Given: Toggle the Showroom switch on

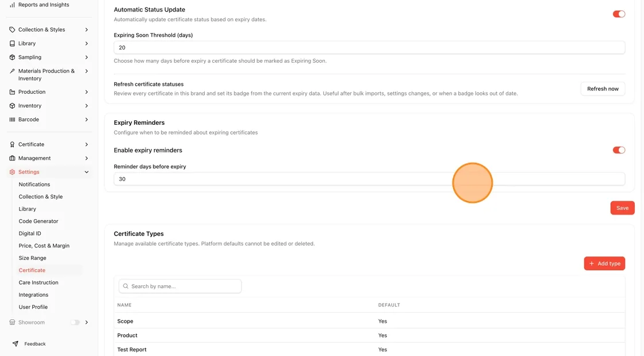Looking at the screenshot, I should click(x=75, y=322).
